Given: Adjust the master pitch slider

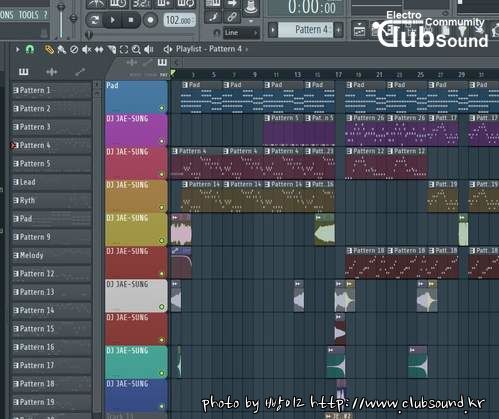Looking at the screenshot, I should 74,18.
